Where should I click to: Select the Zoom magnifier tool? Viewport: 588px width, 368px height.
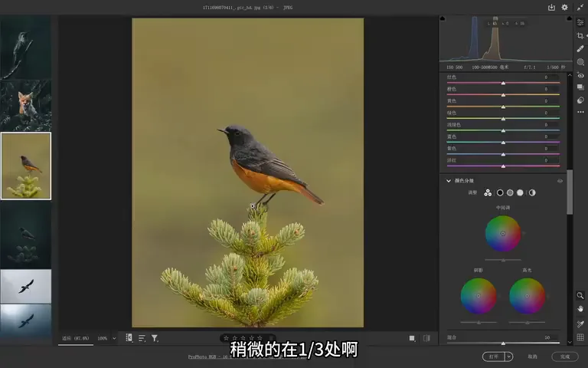[x=580, y=295]
